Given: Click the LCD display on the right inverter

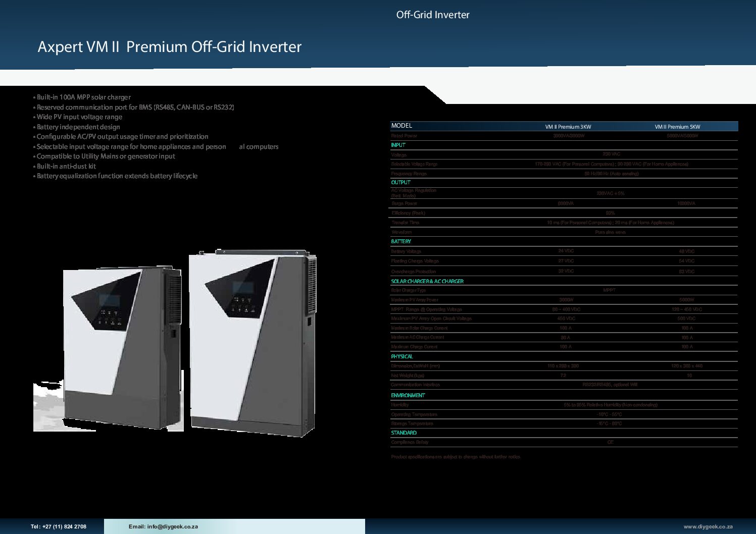Looking at the screenshot, I should pyautogui.click(x=243, y=288).
